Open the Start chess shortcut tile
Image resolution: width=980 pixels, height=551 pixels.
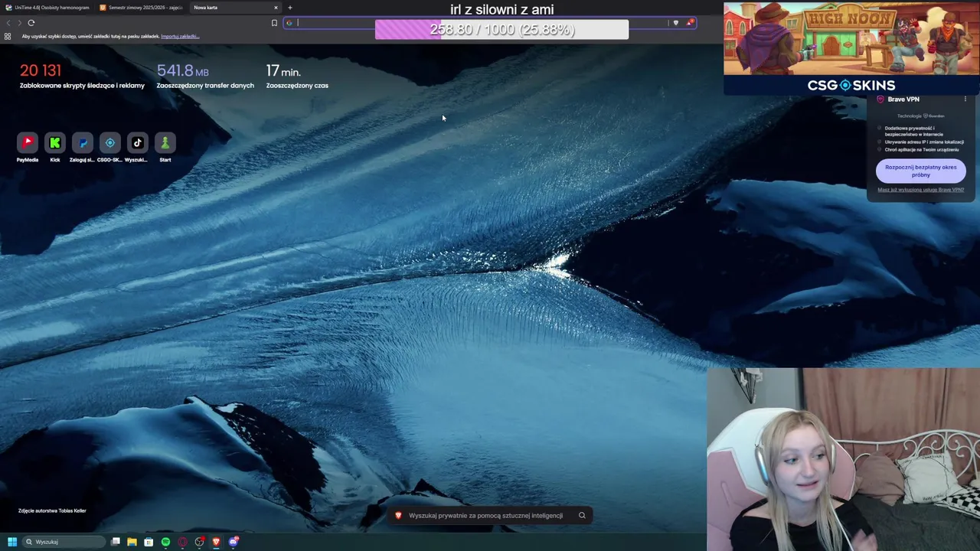[x=165, y=143]
